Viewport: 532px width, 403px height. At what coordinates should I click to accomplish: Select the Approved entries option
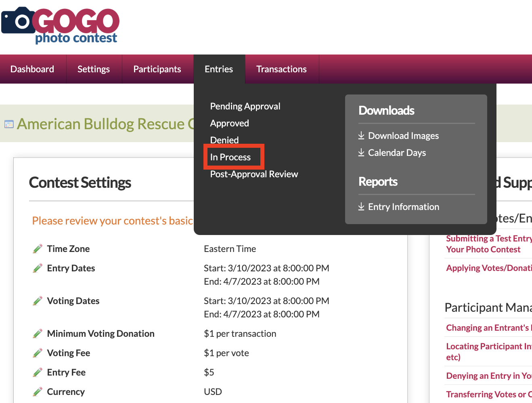click(x=229, y=123)
